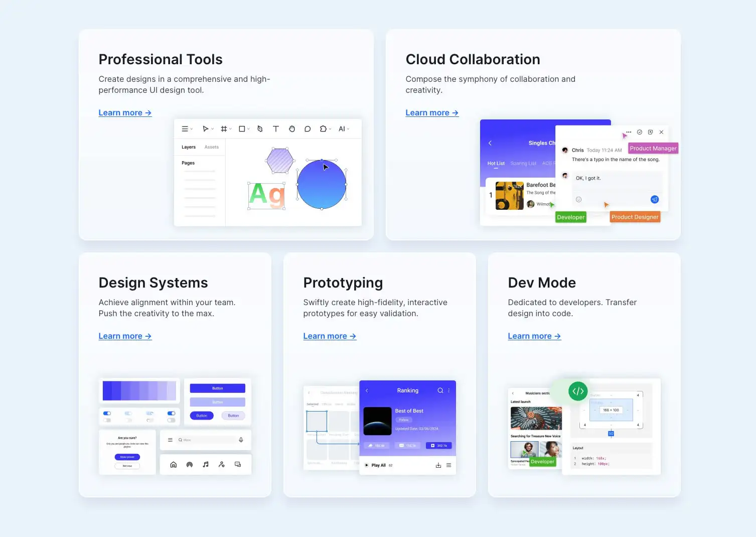The width and height of the screenshot is (756, 537).
Task: Open the emoji picker in the reply box
Action: click(x=578, y=199)
